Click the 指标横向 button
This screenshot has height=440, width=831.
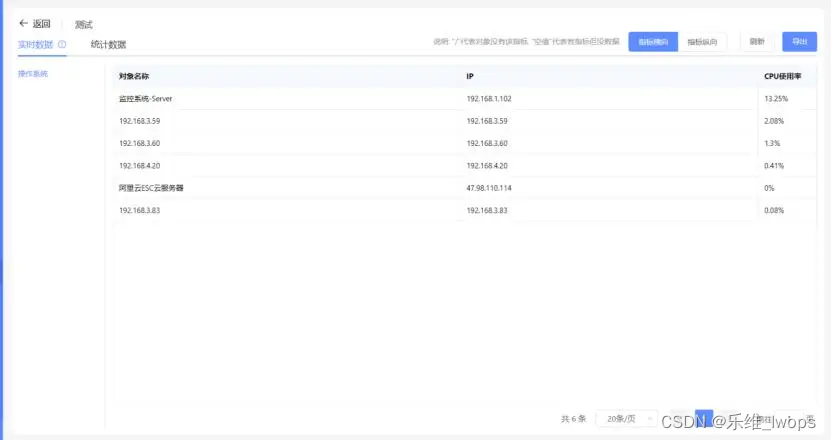(x=653, y=42)
